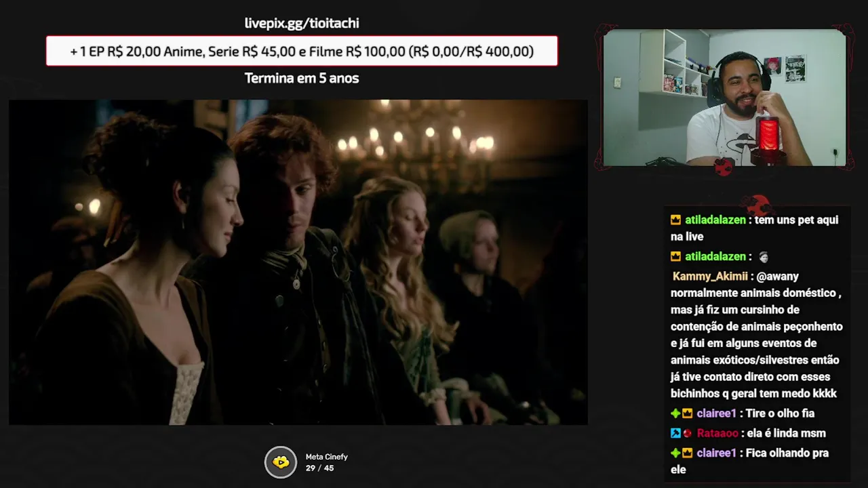Viewport: 868px width, 488px height.
Task: Open the Rataaoo username
Action: 717,433
